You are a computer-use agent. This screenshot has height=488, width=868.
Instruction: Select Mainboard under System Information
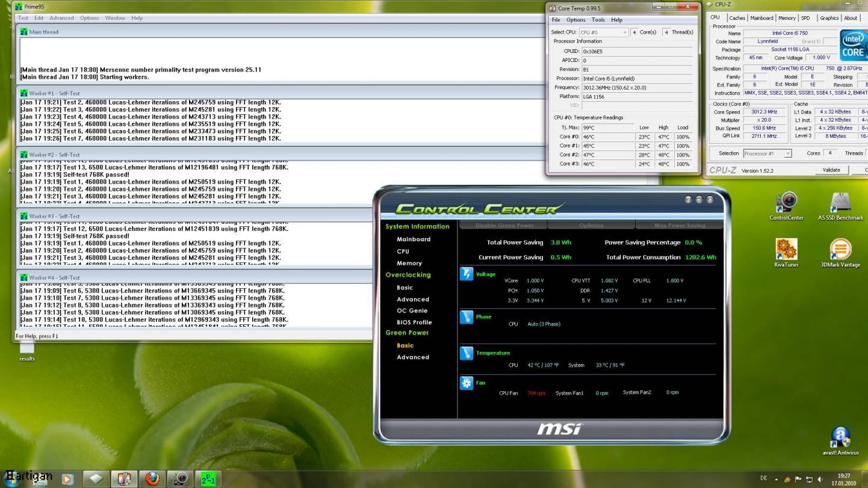(414, 239)
